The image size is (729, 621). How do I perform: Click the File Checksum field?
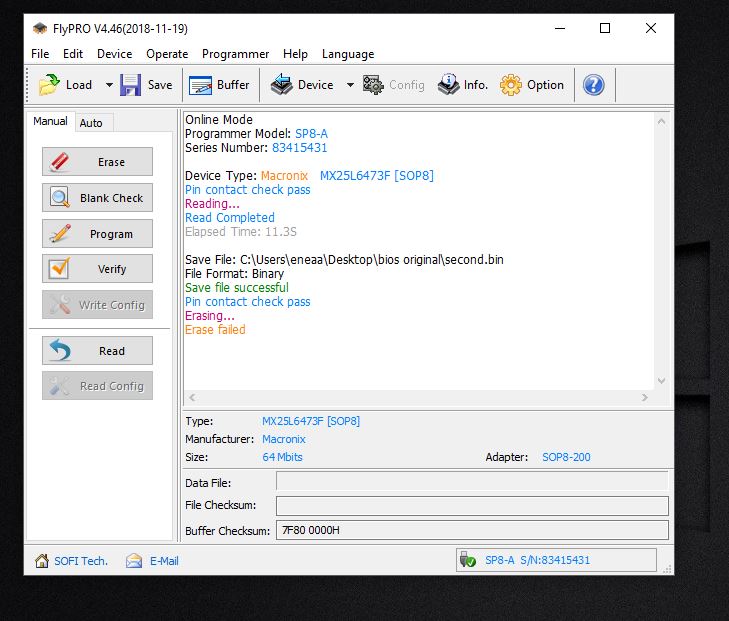pyautogui.click(x=472, y=506)
